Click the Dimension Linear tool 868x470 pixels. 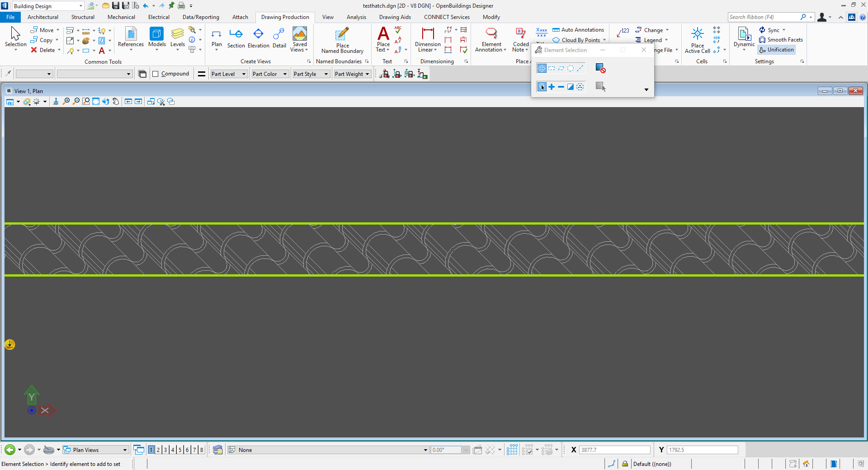(428, 39)
